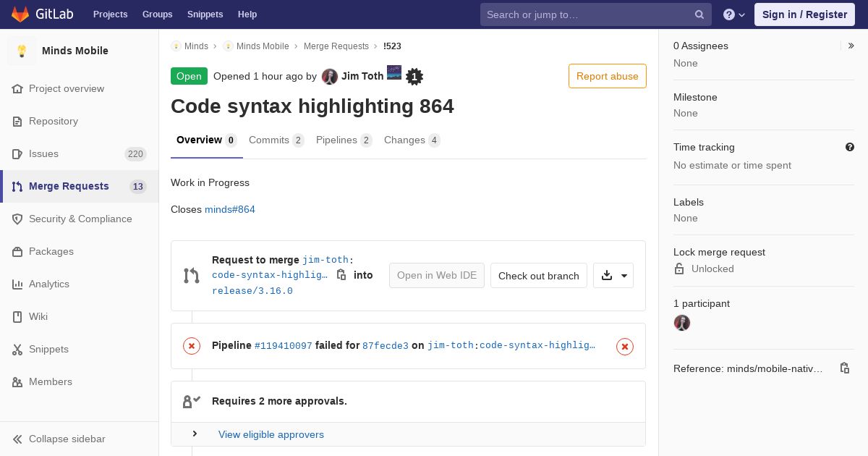The image size is (868, 456).
Task: Copy merge request reference with clipboard icon
Action: point(845,368)
